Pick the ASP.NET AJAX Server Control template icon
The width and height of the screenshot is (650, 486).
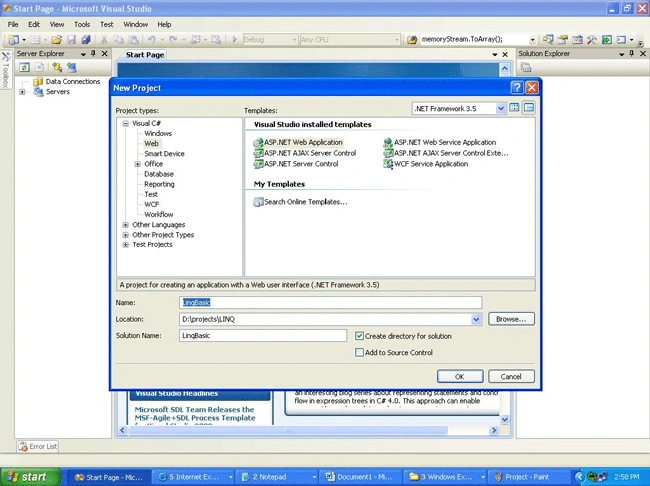[x=258, y=153]
